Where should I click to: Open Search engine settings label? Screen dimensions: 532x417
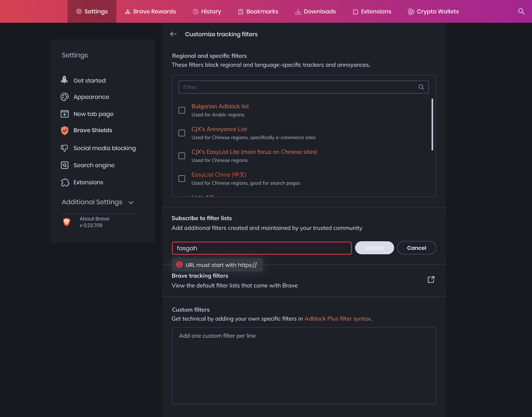coord(94,165)
